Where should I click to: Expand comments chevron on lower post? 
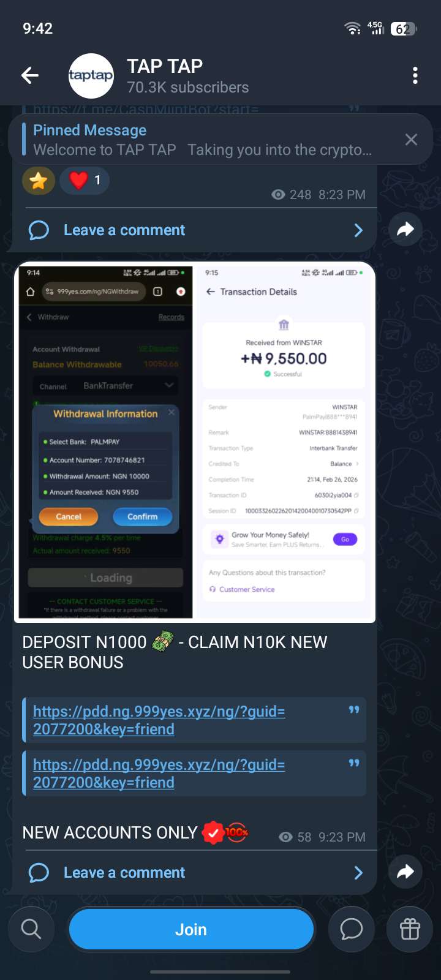click(358, 873)
